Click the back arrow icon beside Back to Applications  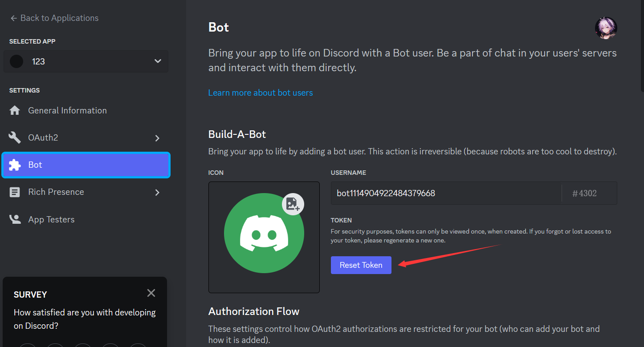click(x=14, y=18)
